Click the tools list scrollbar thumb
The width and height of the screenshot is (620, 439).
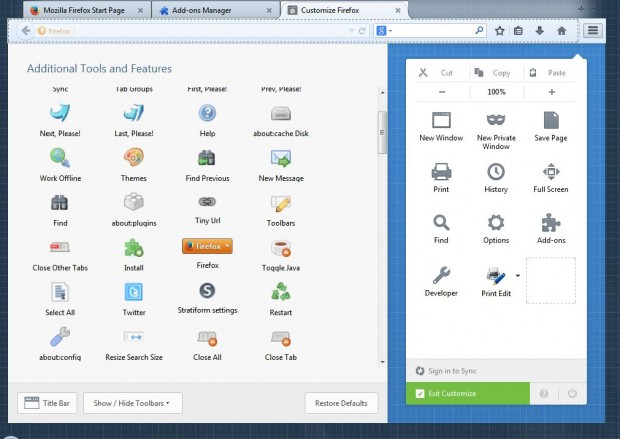(382, 132)
